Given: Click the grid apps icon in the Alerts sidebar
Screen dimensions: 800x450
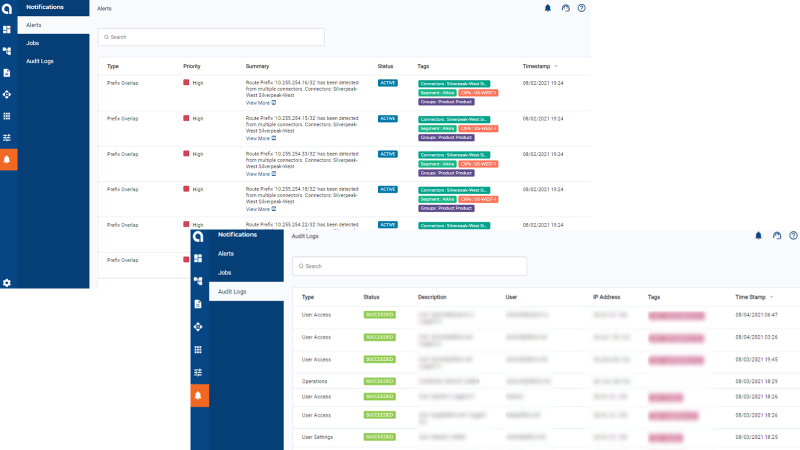Looking at the screenshot, I should pos(7,116).
